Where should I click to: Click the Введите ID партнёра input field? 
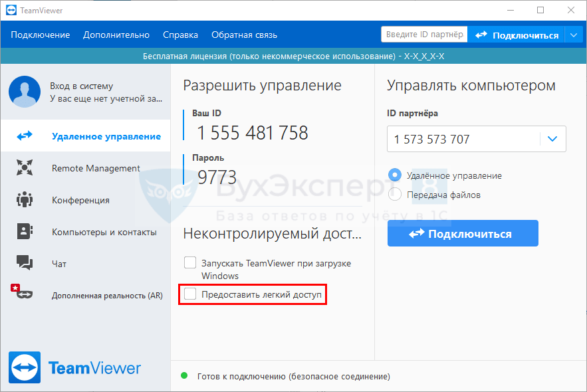(x=423, y=34)
